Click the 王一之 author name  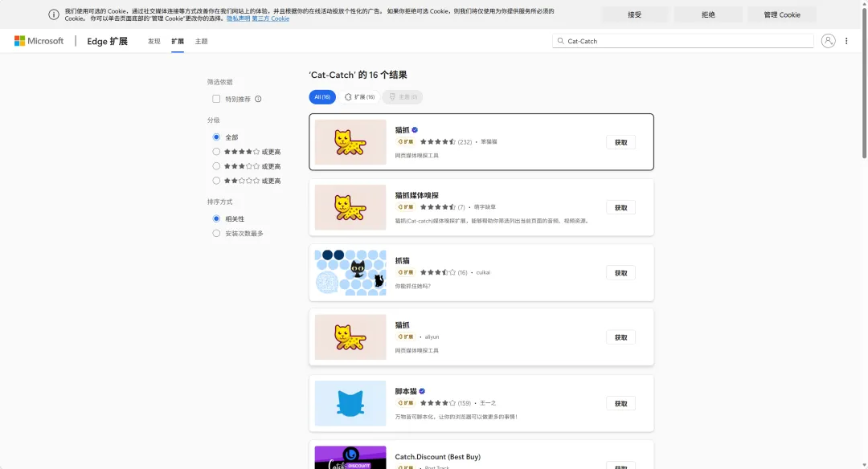(x=488, y=402)
